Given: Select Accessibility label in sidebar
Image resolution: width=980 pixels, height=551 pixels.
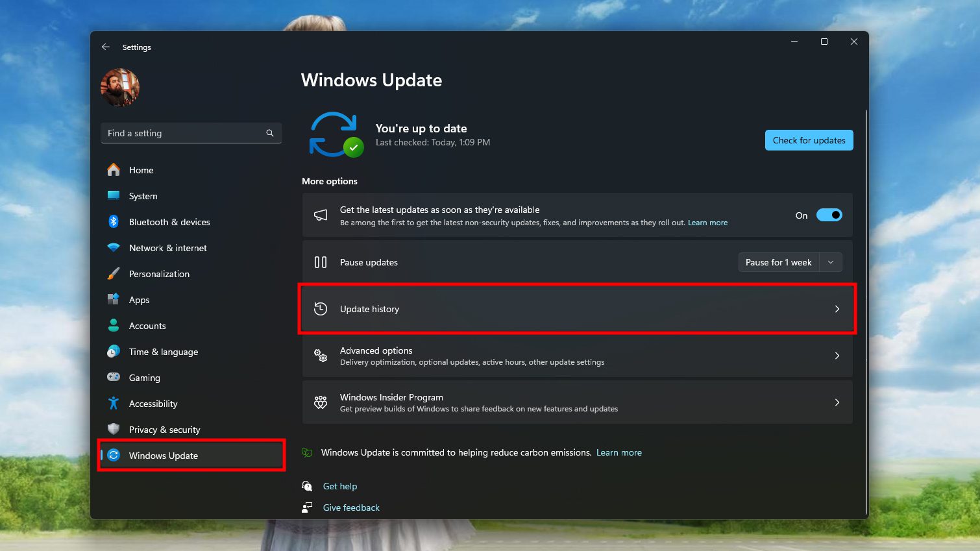Looking at the screenshot, I should [x=153, y=404].
